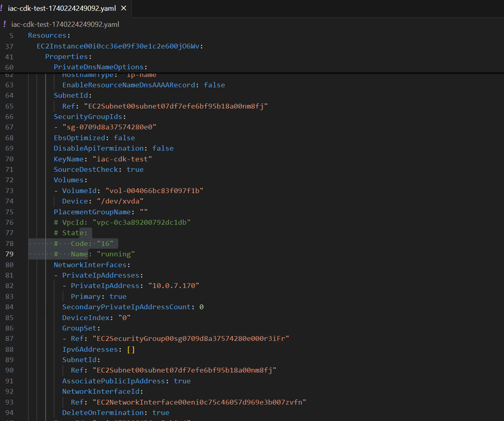The image size is (504, 421).
Task: Click EC2Subnet Ref value on line 65
Action: point(176,106)
